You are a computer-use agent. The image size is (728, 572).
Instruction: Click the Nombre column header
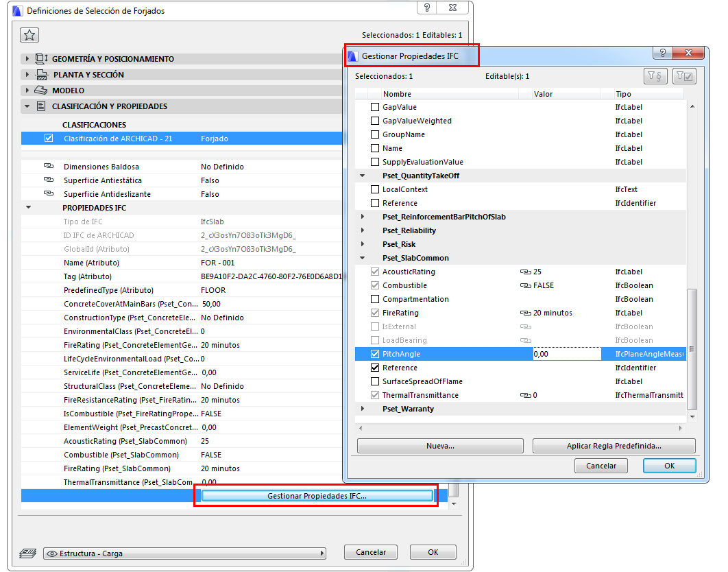(450, 94)
